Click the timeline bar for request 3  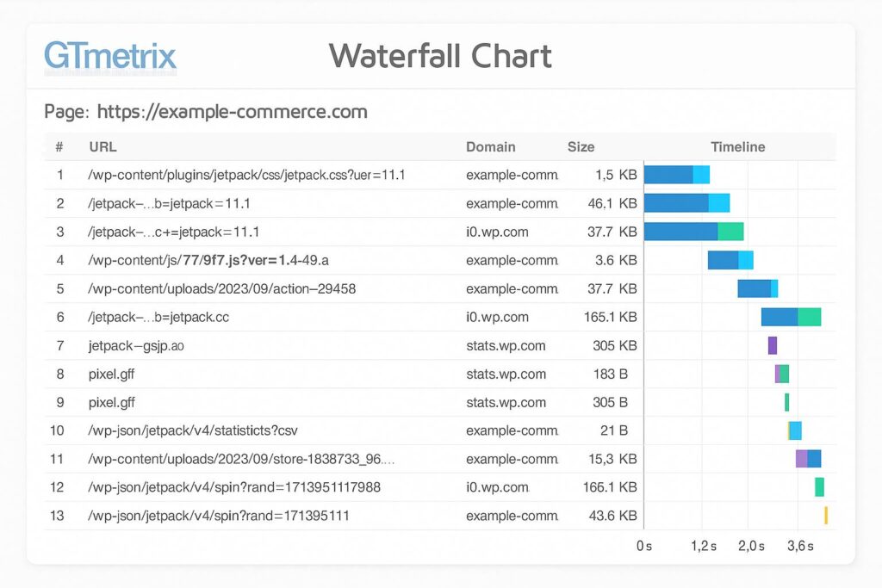[693, 232]
